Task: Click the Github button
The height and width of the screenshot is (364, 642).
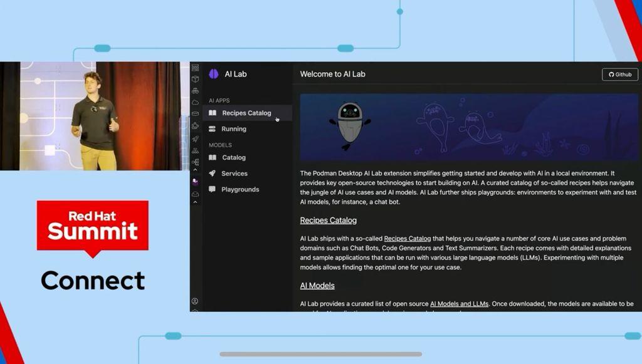Action: point(620,75)
